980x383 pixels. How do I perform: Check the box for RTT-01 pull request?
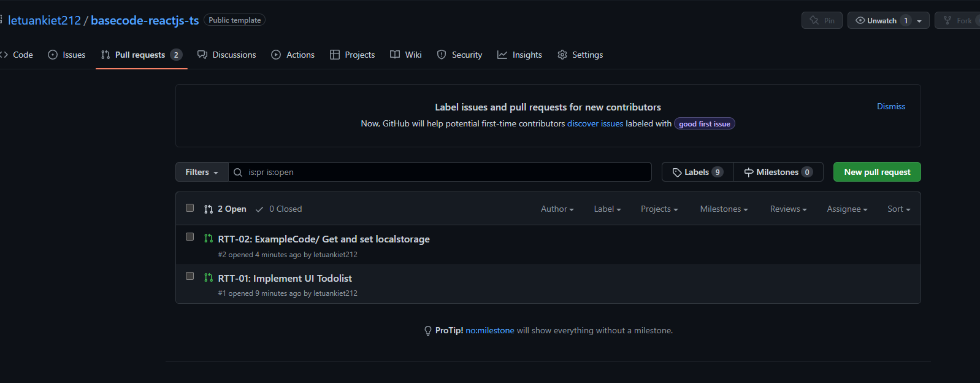point(190,276)
